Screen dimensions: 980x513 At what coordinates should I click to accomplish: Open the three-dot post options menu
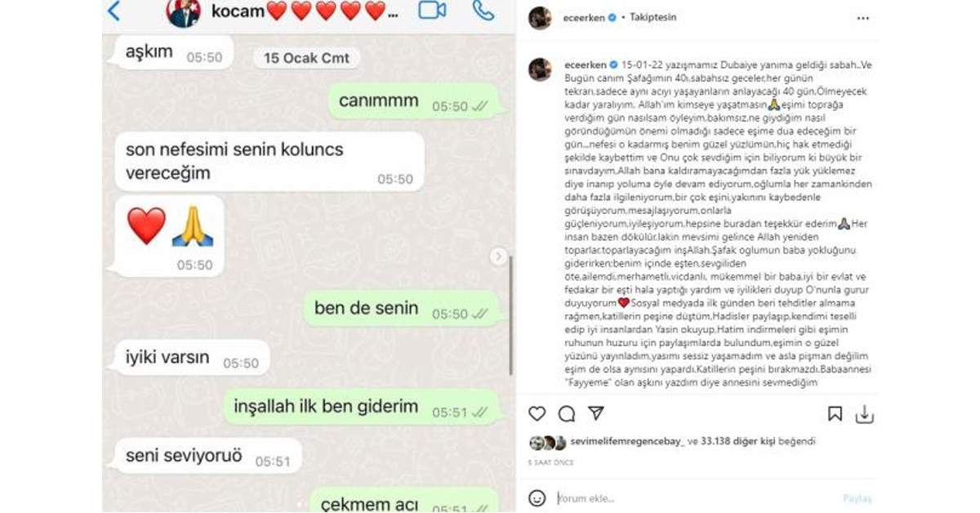(x=863, y=17)
